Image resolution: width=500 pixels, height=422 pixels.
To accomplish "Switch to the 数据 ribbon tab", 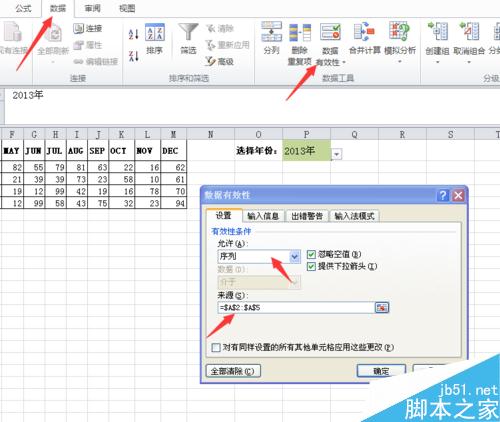I will click(58, 8).
